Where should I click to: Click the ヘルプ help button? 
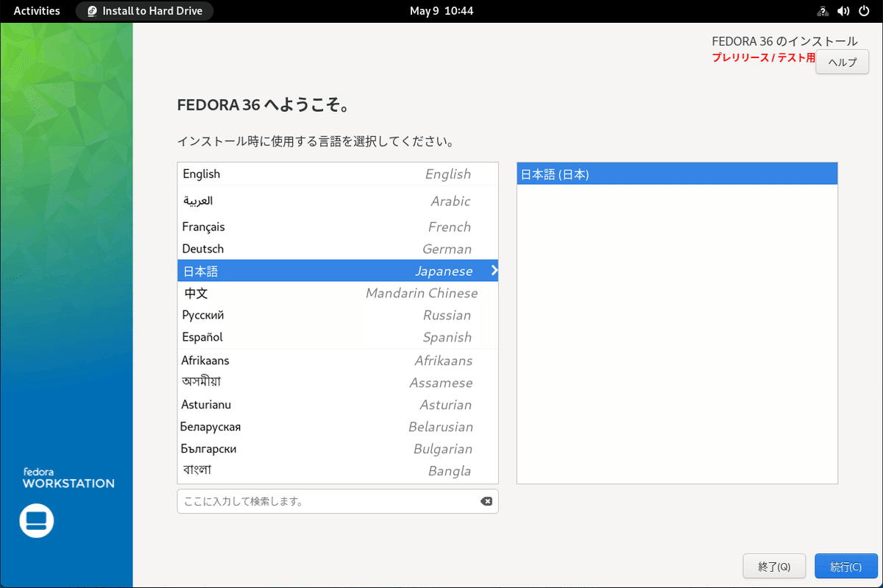843,62
